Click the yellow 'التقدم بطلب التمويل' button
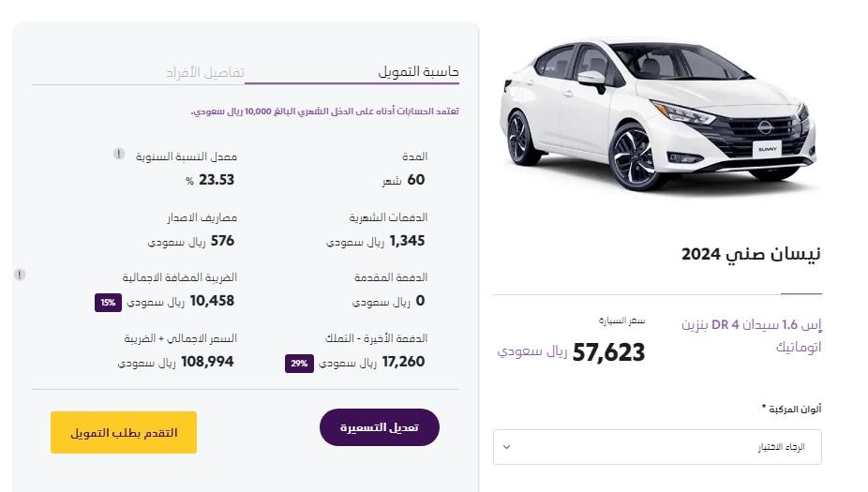Image resolution: width=868 pixels, height=492 pixels. click(x=124, y=433)
